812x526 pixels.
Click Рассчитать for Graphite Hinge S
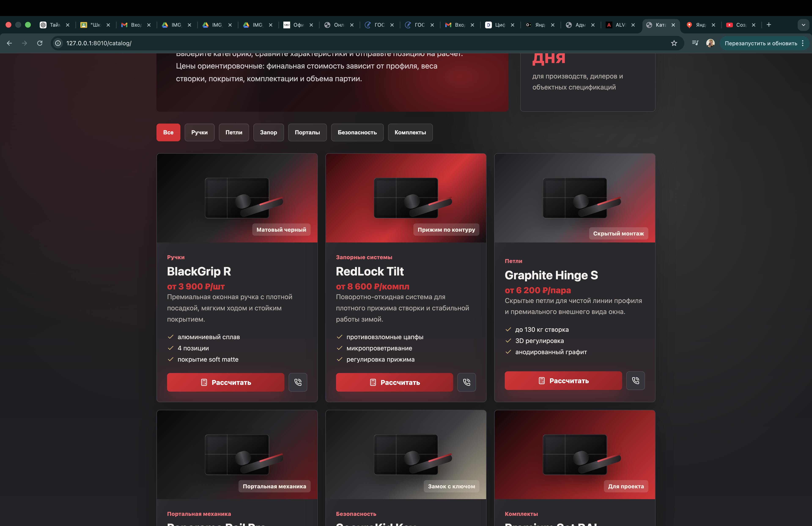pyautogui.click(x=563, y=380)
